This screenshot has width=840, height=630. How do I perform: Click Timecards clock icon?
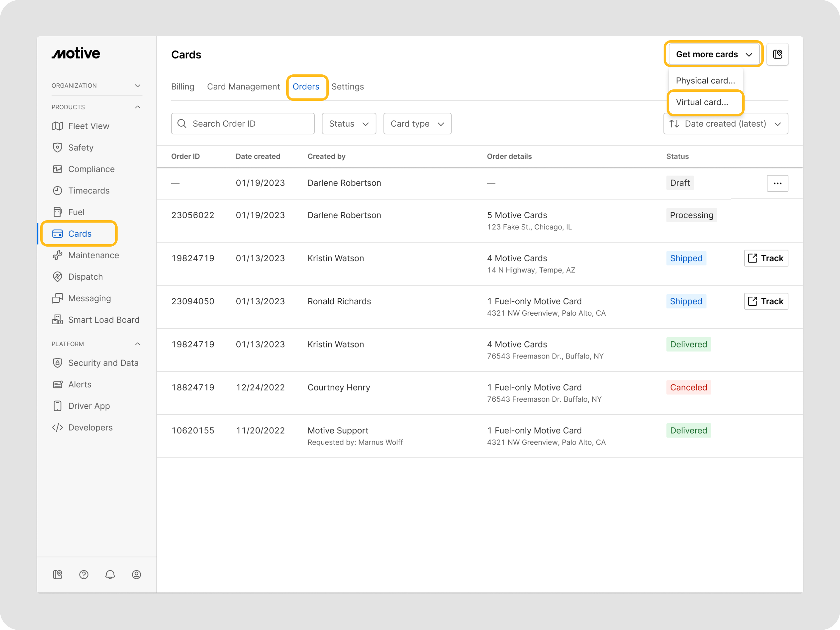coord(57,190)
